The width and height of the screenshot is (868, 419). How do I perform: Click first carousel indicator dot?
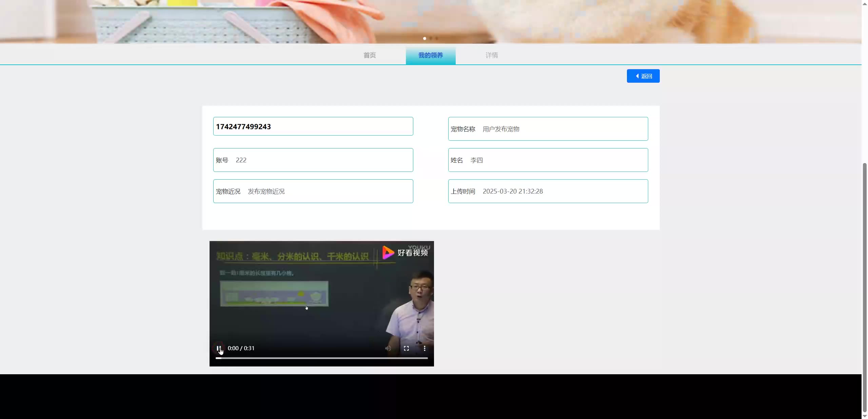(x=425, y=38)
